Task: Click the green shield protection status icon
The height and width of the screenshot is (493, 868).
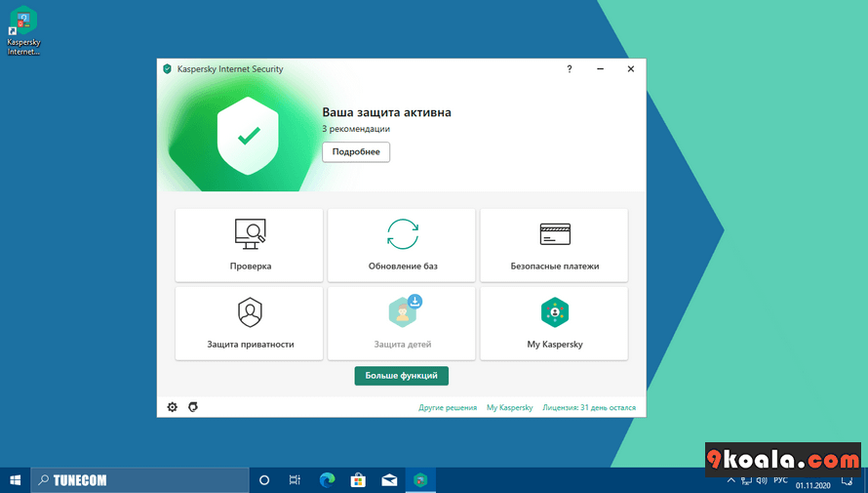Action: (249, 135)
